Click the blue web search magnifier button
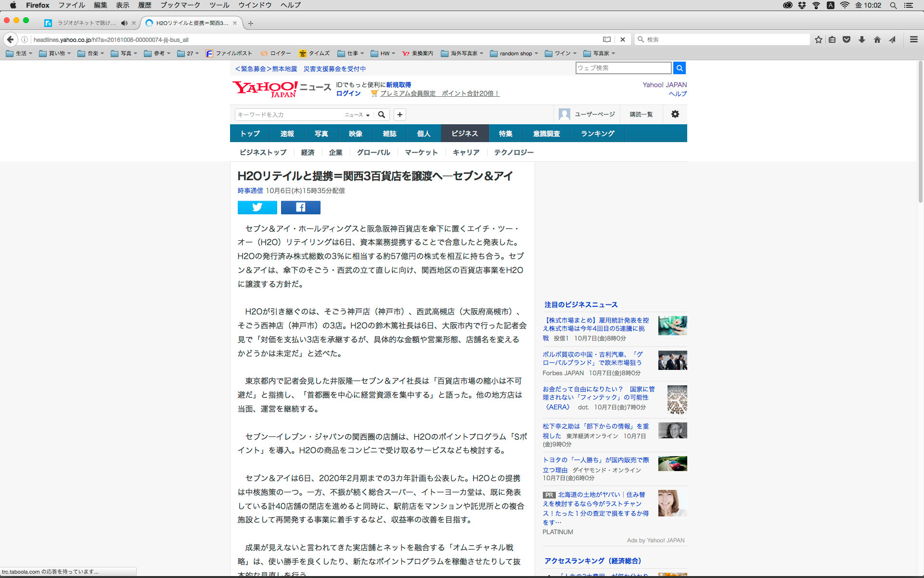 pos(679,68)
